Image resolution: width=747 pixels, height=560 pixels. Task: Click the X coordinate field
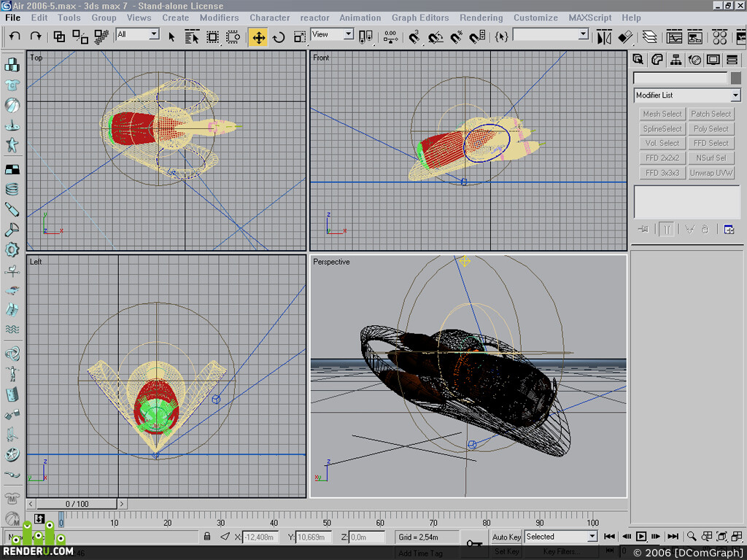click(260, 537)
